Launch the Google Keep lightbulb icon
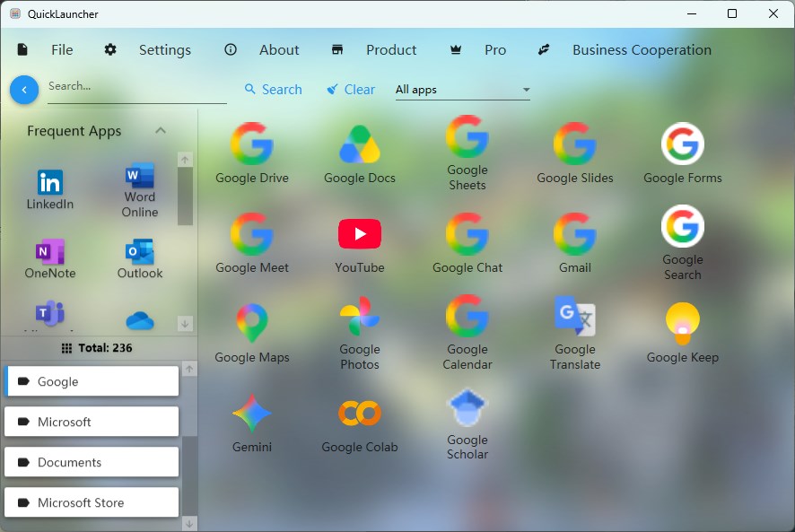 683,324
